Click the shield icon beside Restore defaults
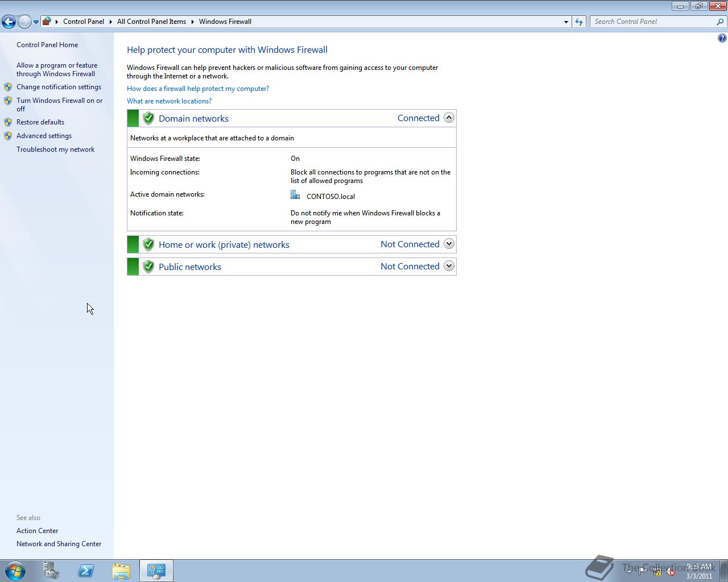The image size is (728, 582). click(8, 122)
